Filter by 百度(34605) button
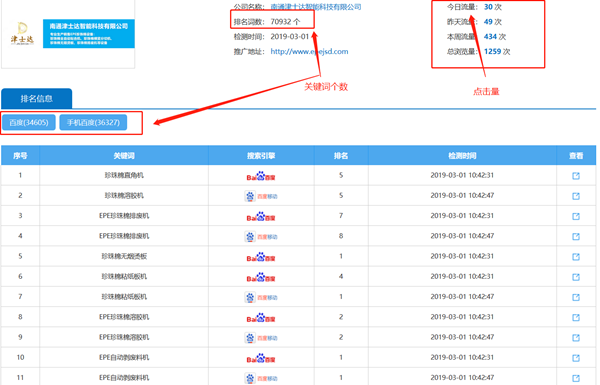600x385 pixels. 29,122
